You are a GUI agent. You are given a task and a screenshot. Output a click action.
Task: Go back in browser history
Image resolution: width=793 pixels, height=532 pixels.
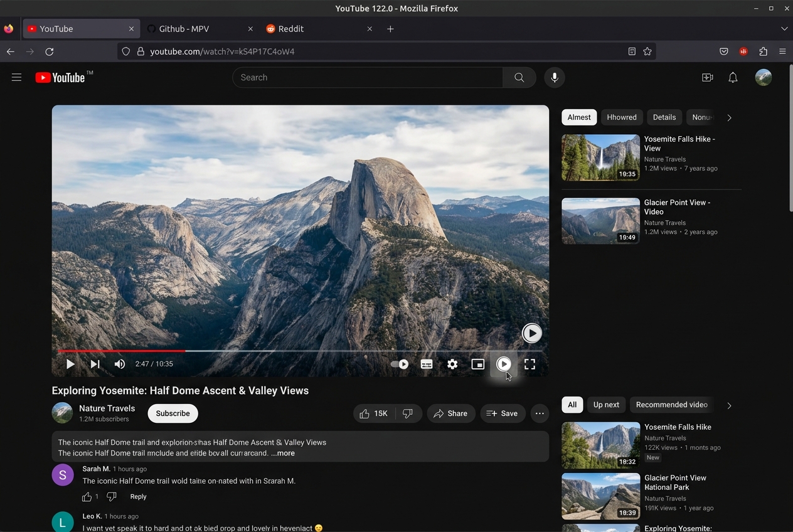[10, 51]
